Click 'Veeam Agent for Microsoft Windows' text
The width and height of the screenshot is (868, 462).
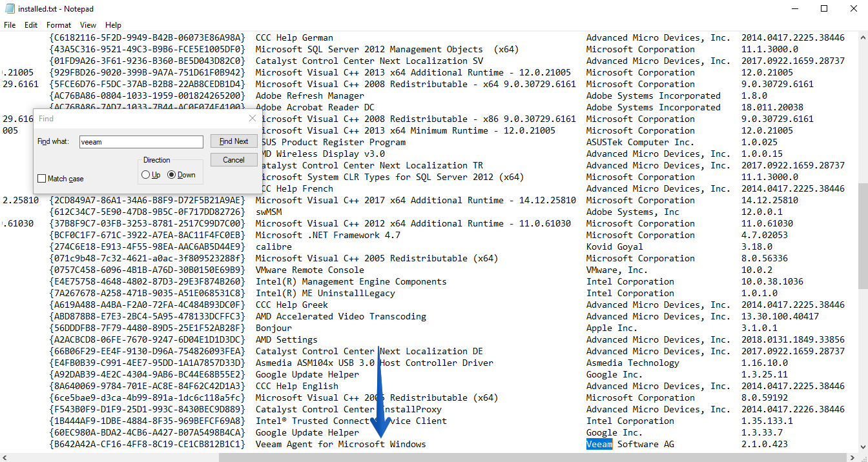(x=341, y=444)
